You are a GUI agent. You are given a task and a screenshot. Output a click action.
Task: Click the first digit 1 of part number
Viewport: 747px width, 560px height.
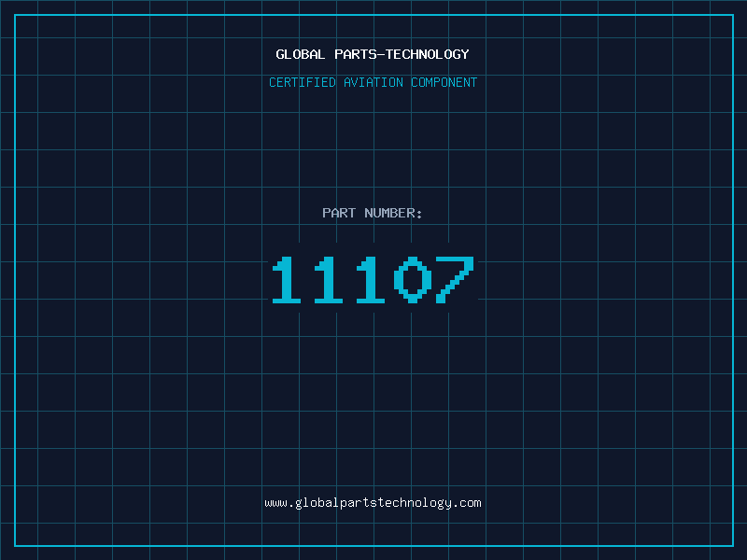pyautogui.click(x=288, y=280)
